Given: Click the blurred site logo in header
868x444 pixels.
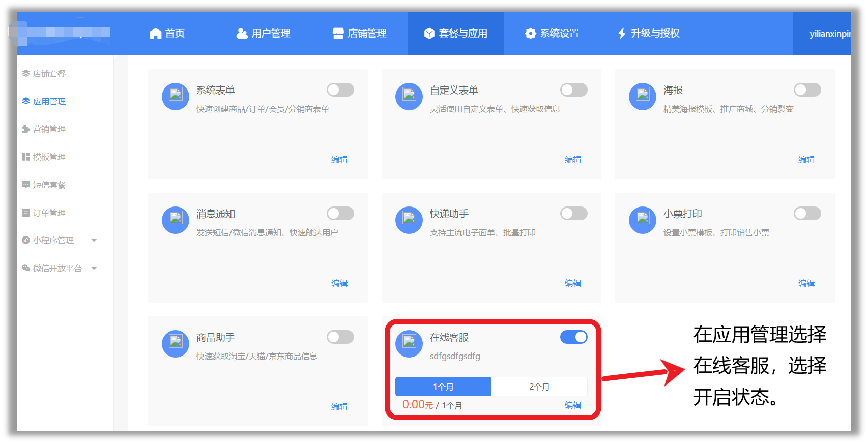Looking at the screenshot, I should [60, 33].
